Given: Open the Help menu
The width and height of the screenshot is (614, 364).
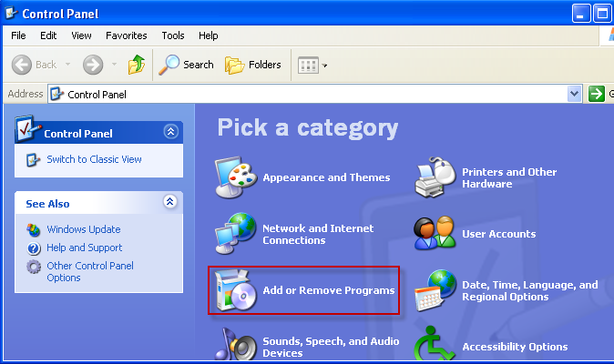Looking at the screenshot, I should point(208,35).
